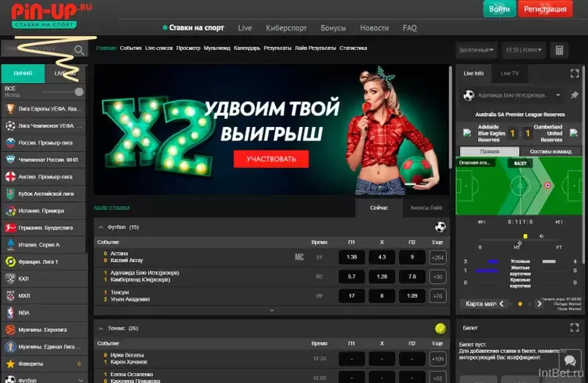Click the match timeline slider marker
Image resolution: width=588 pixels, height=383 pixels.
pyautogui.click(x=525, y=236)
